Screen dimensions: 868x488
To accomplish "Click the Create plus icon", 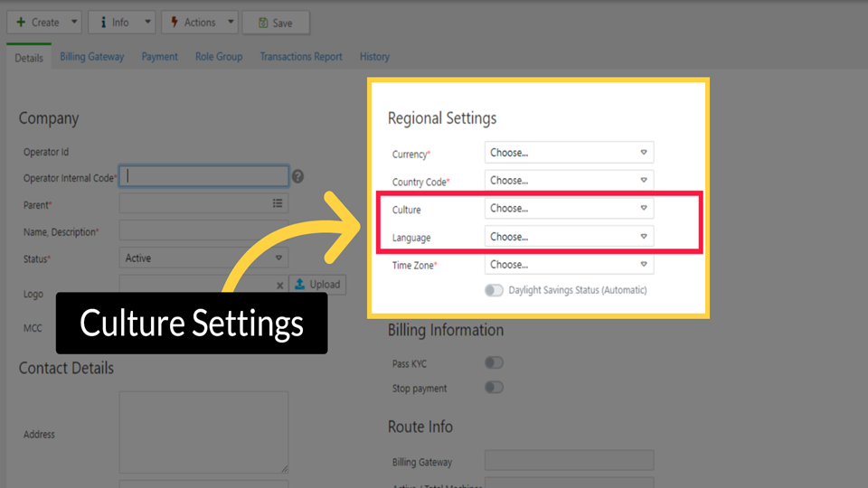I will click(21, 23).
